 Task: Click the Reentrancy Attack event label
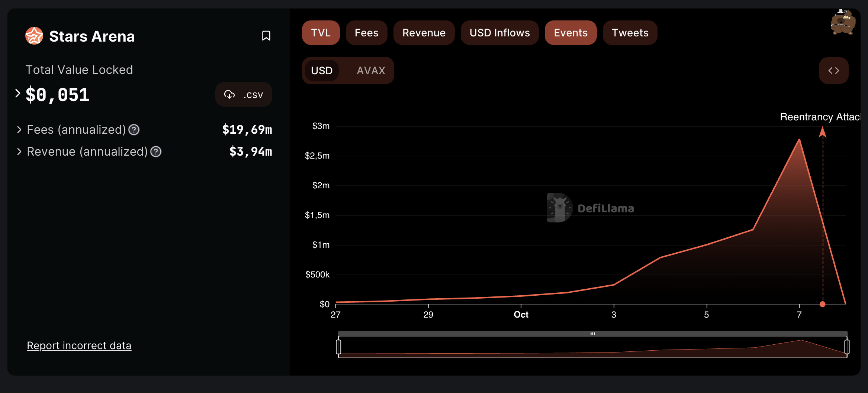click(x=820, y=117)
